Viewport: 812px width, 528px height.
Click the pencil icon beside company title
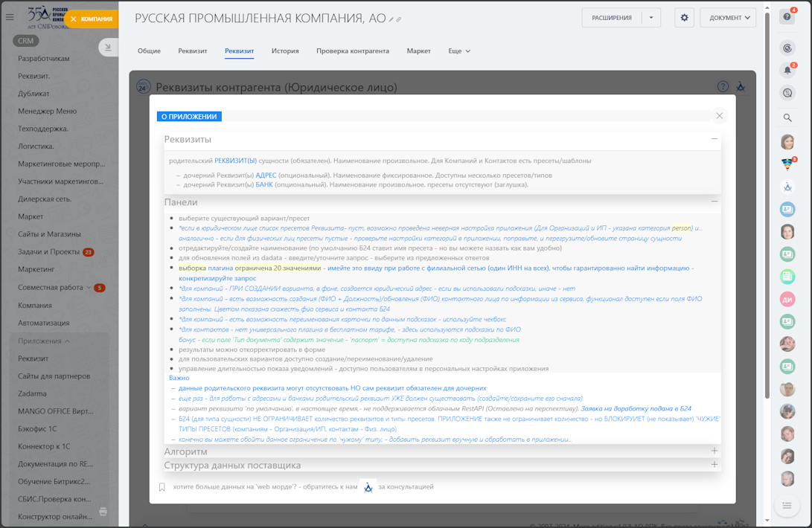(391, 20)
